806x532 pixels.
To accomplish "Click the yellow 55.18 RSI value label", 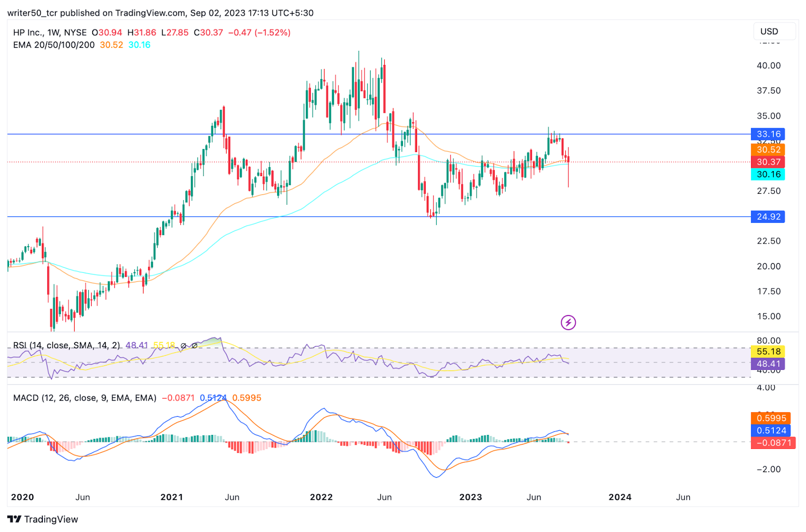I will click(x=768, y=352).
